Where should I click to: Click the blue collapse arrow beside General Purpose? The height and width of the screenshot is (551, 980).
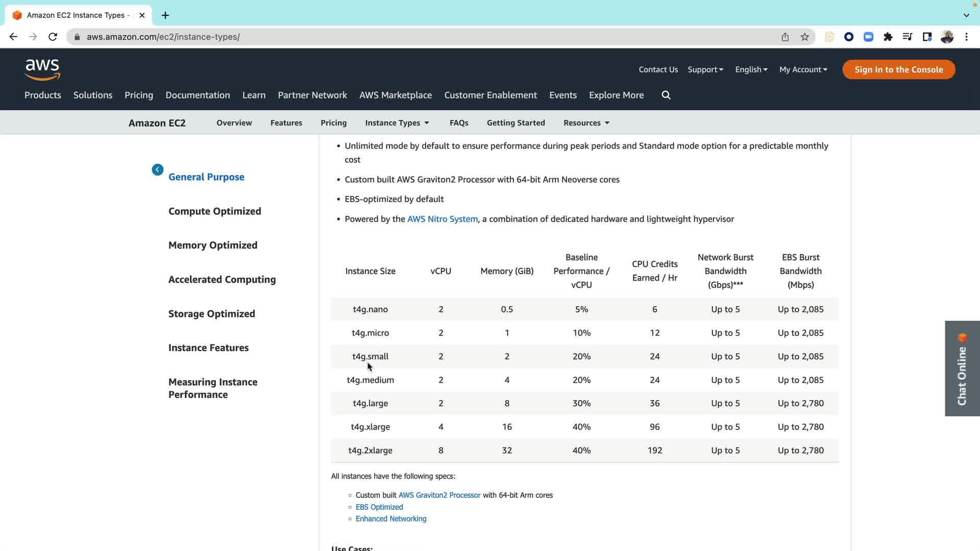(x=158, y=170)
